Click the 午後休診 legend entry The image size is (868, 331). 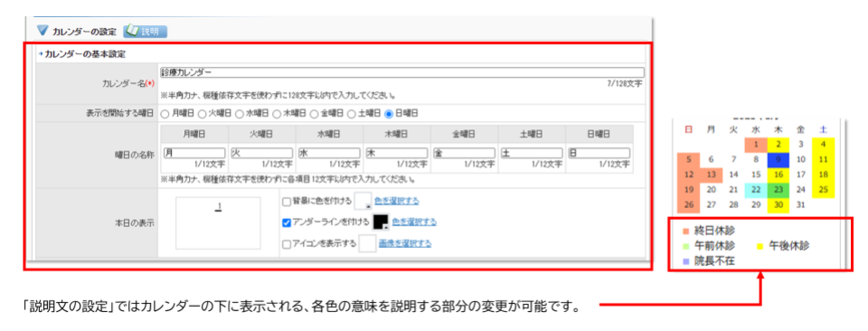[783, 246]
